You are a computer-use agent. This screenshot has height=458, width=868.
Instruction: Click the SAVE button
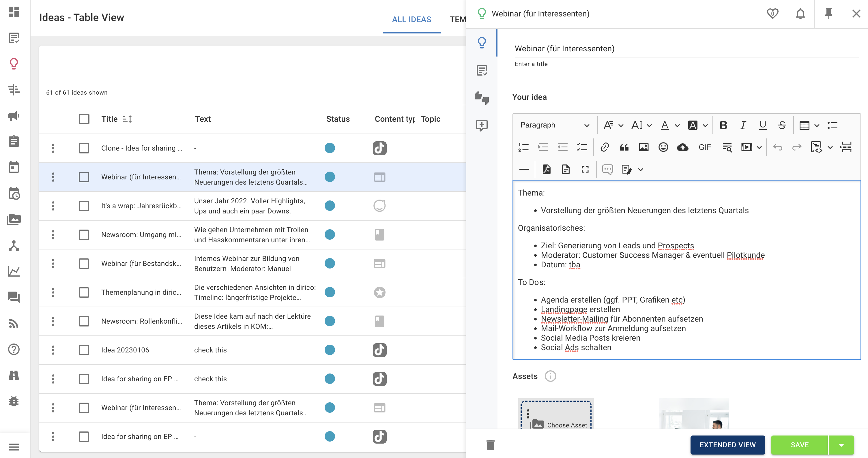pos(799,445)
